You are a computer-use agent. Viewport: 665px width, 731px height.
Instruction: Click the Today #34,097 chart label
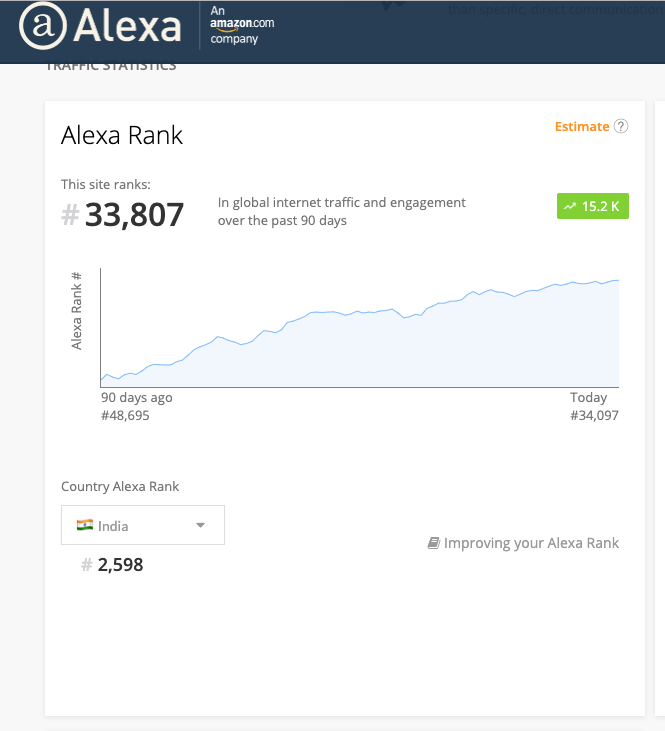(593, 406)
